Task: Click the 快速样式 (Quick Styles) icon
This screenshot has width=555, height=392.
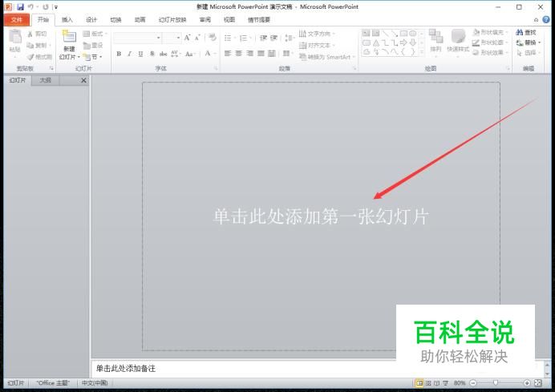Action: [458, 37]
